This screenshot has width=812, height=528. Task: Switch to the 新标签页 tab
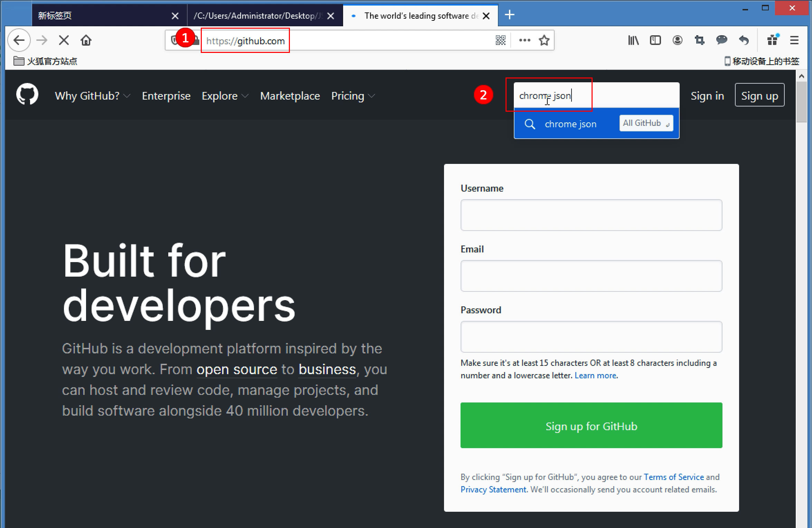pos(109,16)
